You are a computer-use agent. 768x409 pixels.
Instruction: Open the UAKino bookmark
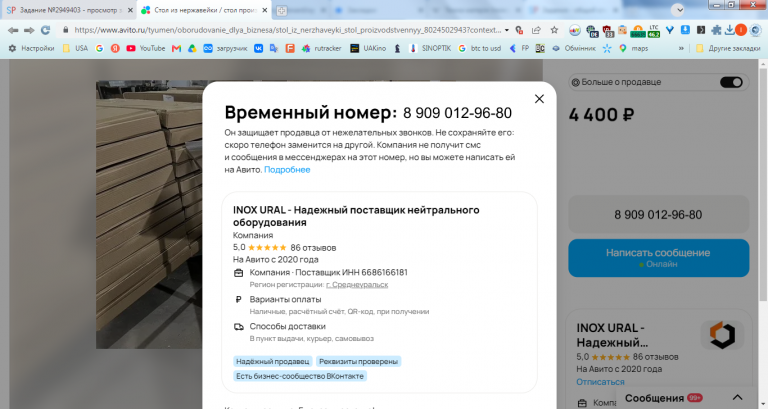[368, 48]
